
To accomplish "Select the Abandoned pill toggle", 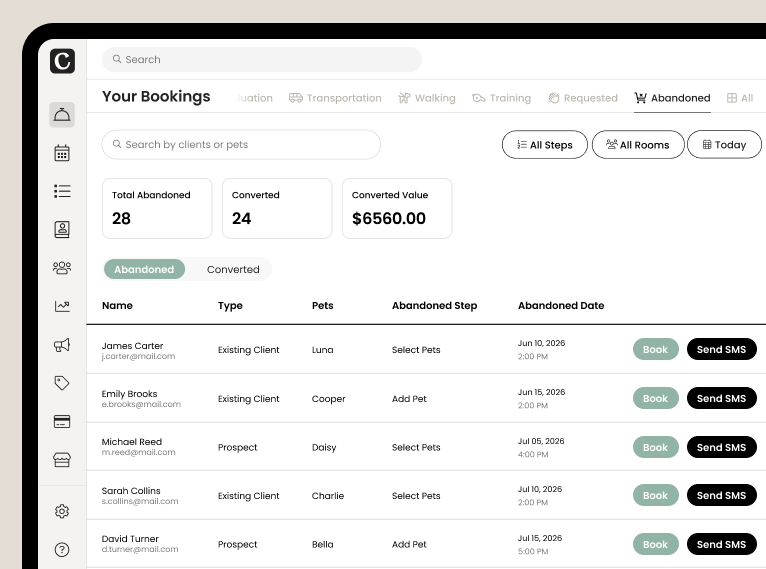I will click(x=144, y=269).
